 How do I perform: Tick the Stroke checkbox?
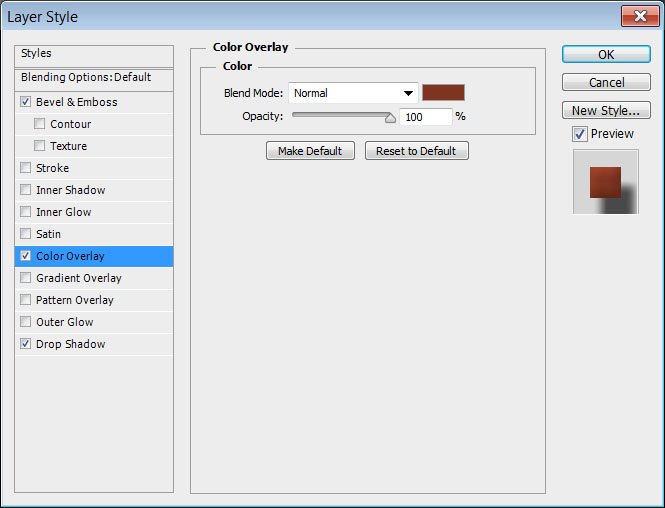25,168
